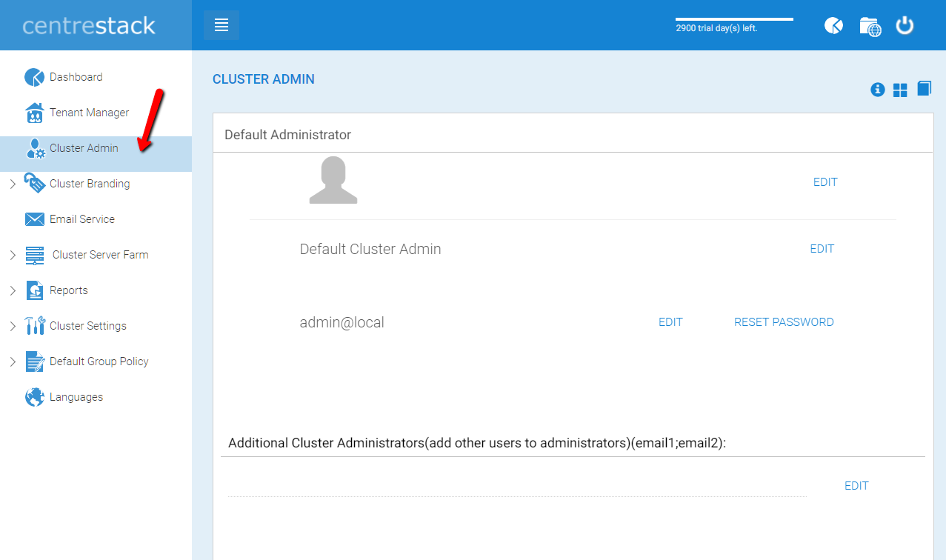Open the web folder icon in header
The image size is (946, 560).
[870, 27]
